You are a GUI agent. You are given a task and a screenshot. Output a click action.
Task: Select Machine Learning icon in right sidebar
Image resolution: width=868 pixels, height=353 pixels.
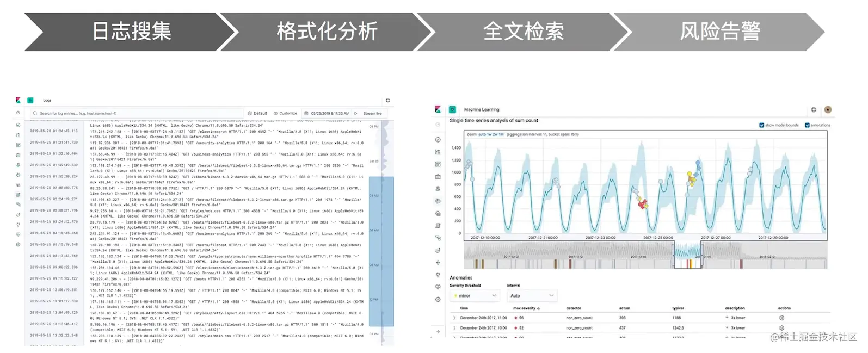(x=438, y=201)
